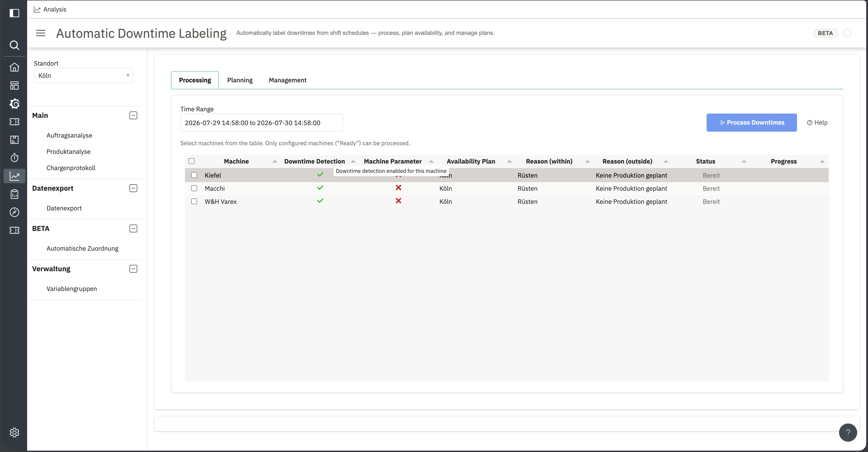Open the round help bubble at bottom-right
Viewport: 868px width, 452px height.
[848, 432]
